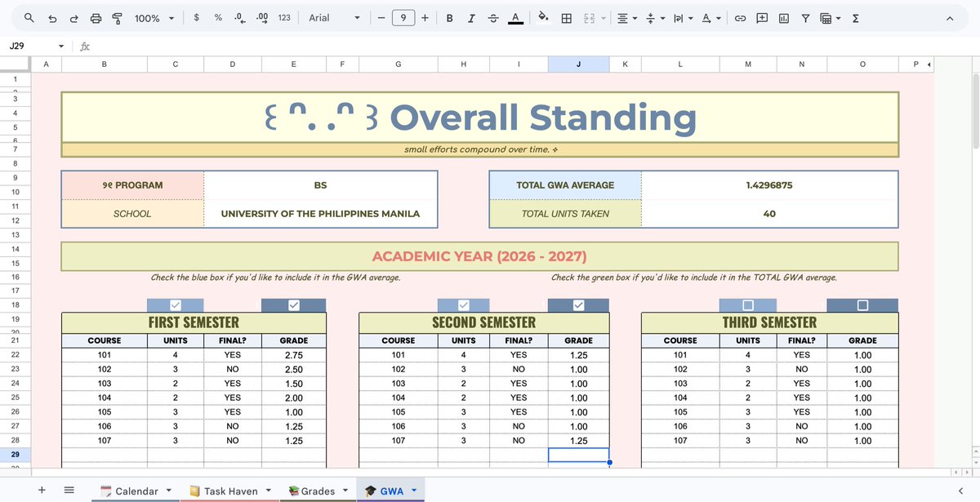Select First Semester grade 2.75 cell
The width and height of the screenshot is (980, 502).
(x=294, y=355)
